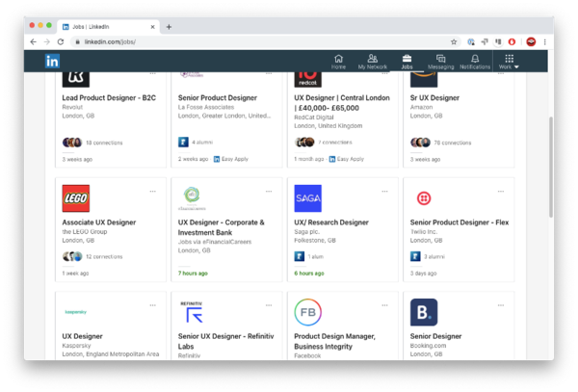Image resolution: width=578 pixels, height=392 pixels.
Task: Open Home in LinkedIn navigation
Action: [338, 62]
